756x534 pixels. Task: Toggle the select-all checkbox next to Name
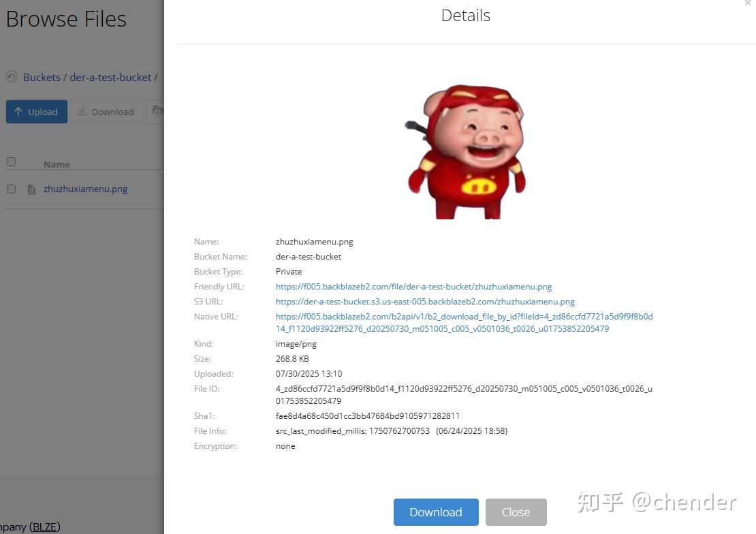pyautogui.click(x=11, y=161)
